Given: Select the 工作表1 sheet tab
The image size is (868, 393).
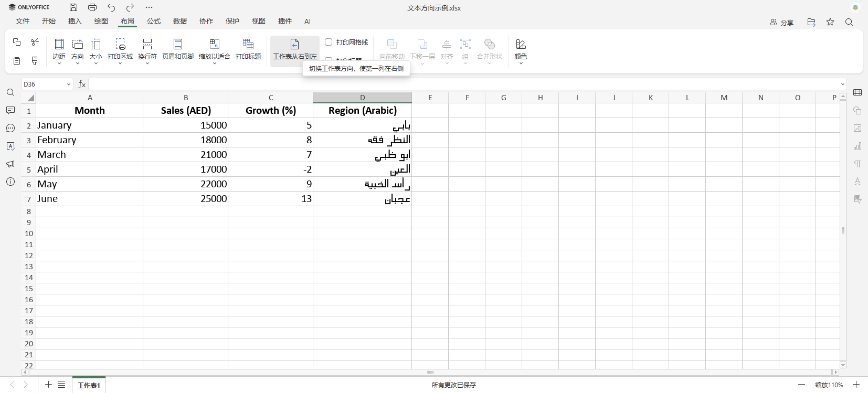Looking at the screenshot, I should point(89,385).
